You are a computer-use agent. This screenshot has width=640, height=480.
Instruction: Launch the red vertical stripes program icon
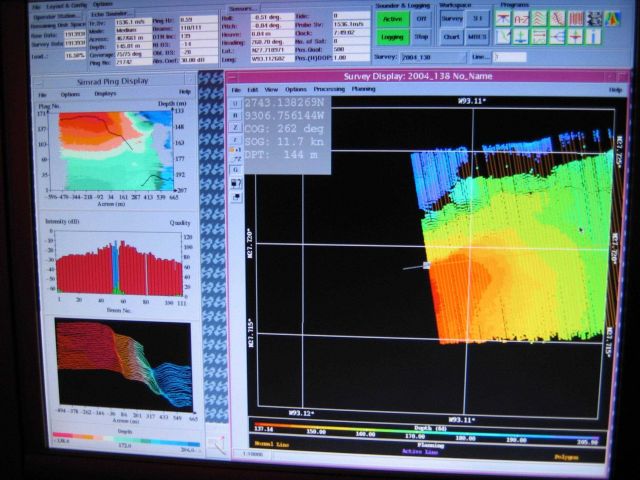pyautogui.click(x=576, y=19)
